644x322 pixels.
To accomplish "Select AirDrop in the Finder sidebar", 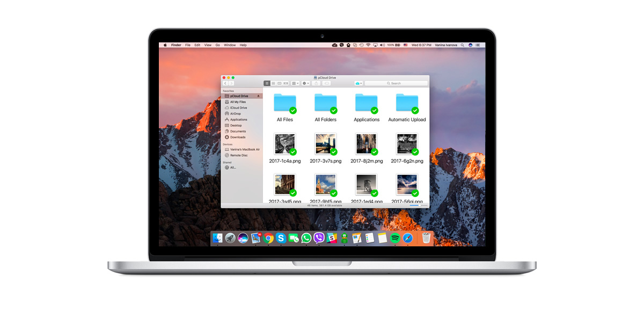I will pyautogui.click(x=235, y=114).
